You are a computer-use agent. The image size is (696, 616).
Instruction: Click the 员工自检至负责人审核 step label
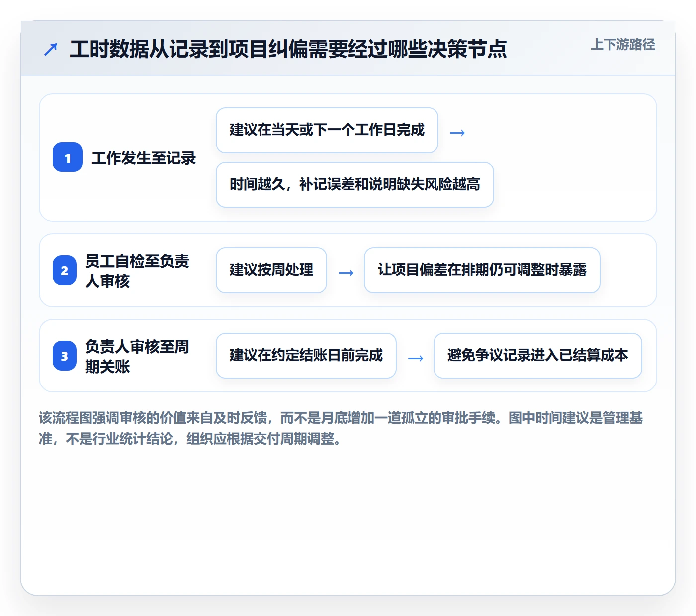137,271
